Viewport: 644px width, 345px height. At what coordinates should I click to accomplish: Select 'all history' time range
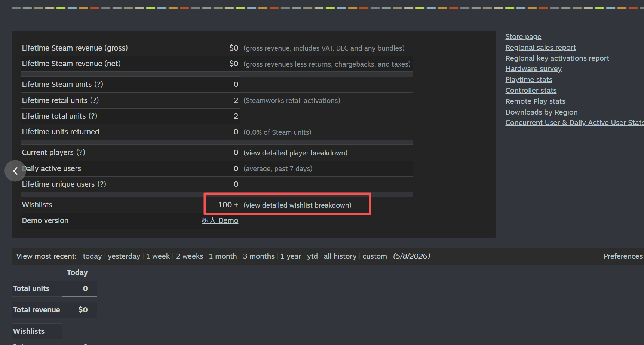(340, 256)
